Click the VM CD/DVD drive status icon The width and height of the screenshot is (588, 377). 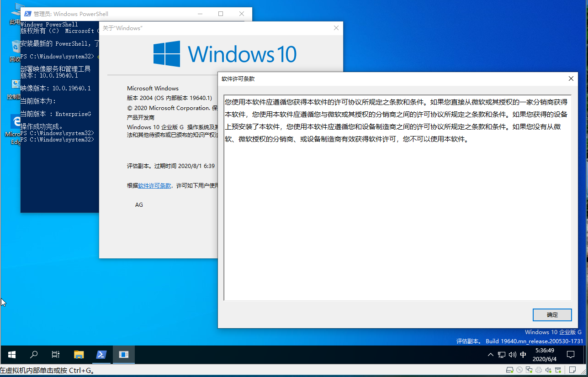[x=519, y=370]
